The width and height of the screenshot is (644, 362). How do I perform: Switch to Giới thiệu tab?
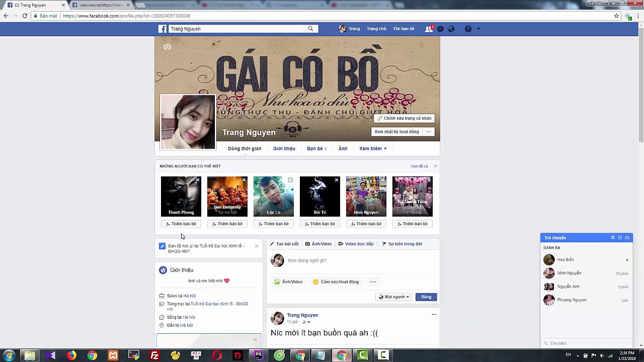(284, 148)
